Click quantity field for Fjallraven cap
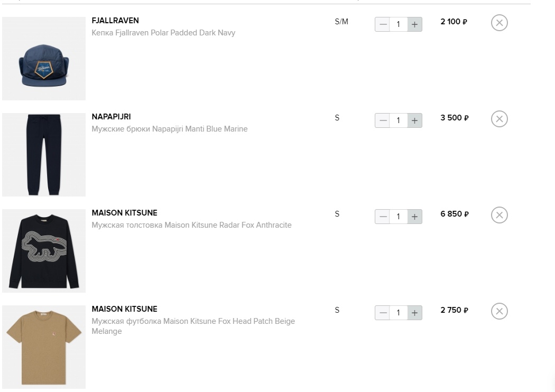Screen dimensions: 555x392 click(399, 24)
